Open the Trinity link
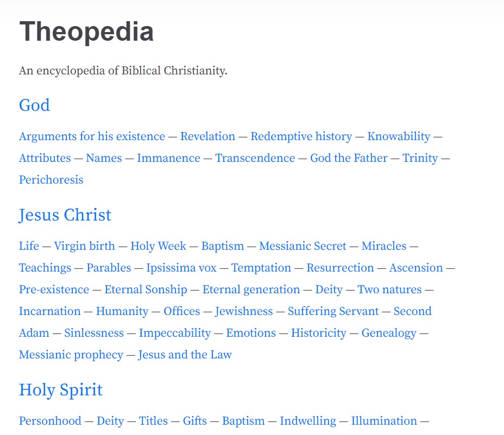The height and width of the screenshot is (435, 504). 420,158
